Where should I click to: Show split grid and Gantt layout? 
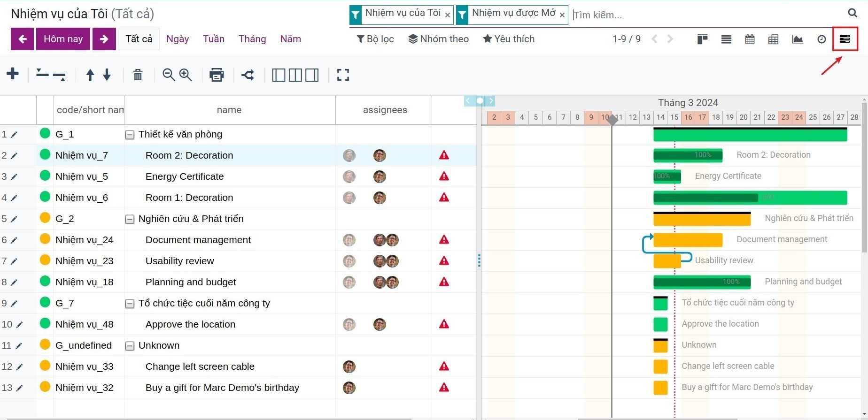coord(295,75)
